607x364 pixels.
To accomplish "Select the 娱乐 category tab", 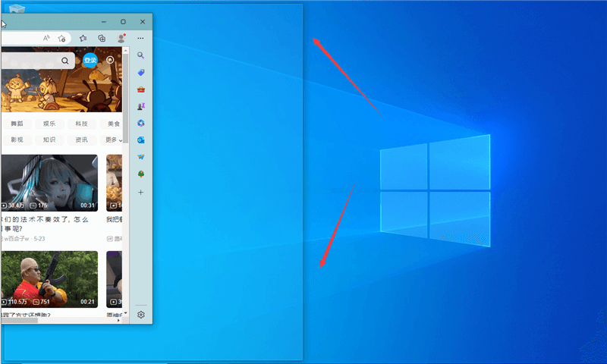I will (x=49, y=124).
